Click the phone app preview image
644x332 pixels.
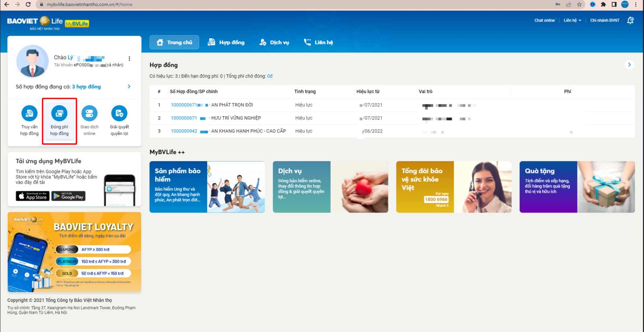[x=120, y=190]
